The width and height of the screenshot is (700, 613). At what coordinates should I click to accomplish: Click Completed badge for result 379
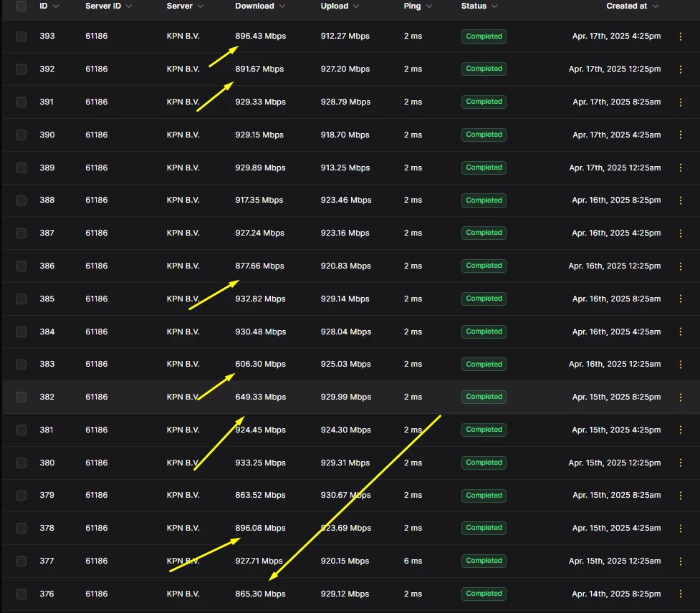click(484, 496)
